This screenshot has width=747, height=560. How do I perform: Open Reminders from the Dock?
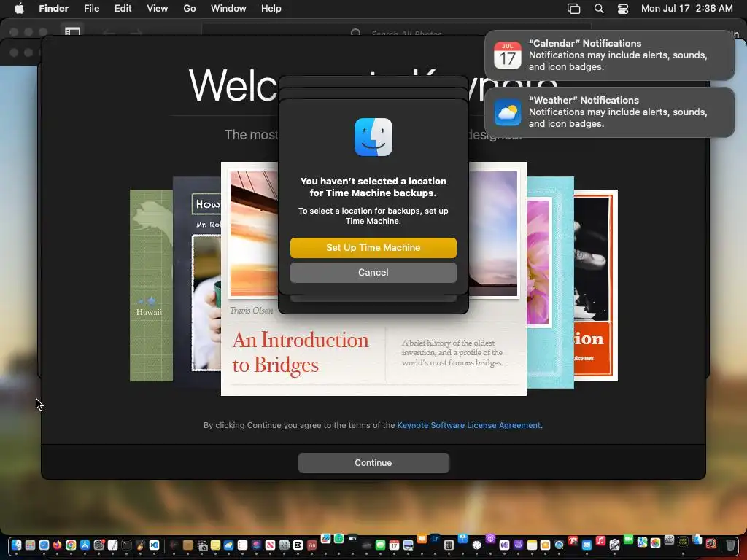point(242,545)
